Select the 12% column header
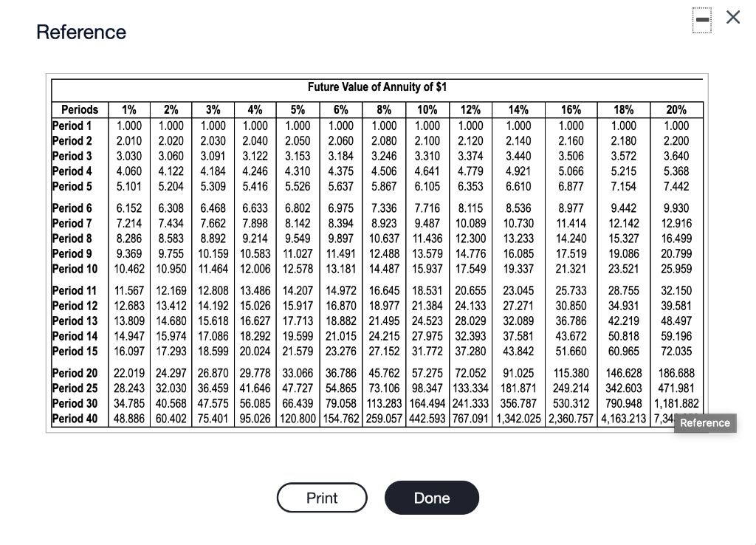756x545 pixels. click(471, 109)
